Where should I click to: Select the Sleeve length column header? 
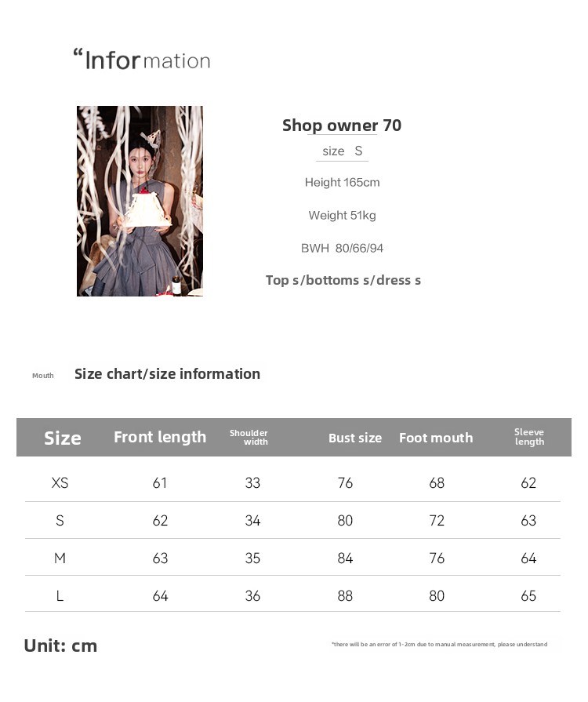tap(529, 437)
